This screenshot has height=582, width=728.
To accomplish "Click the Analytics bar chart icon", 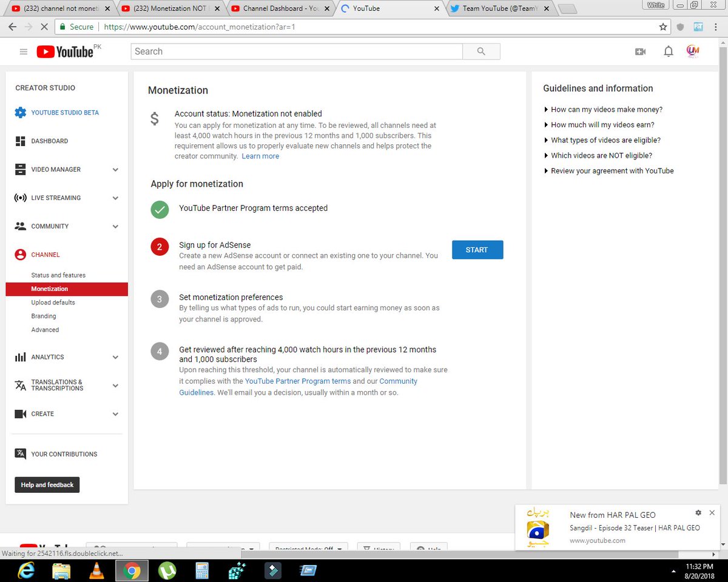I will click(x=20, y=357).
